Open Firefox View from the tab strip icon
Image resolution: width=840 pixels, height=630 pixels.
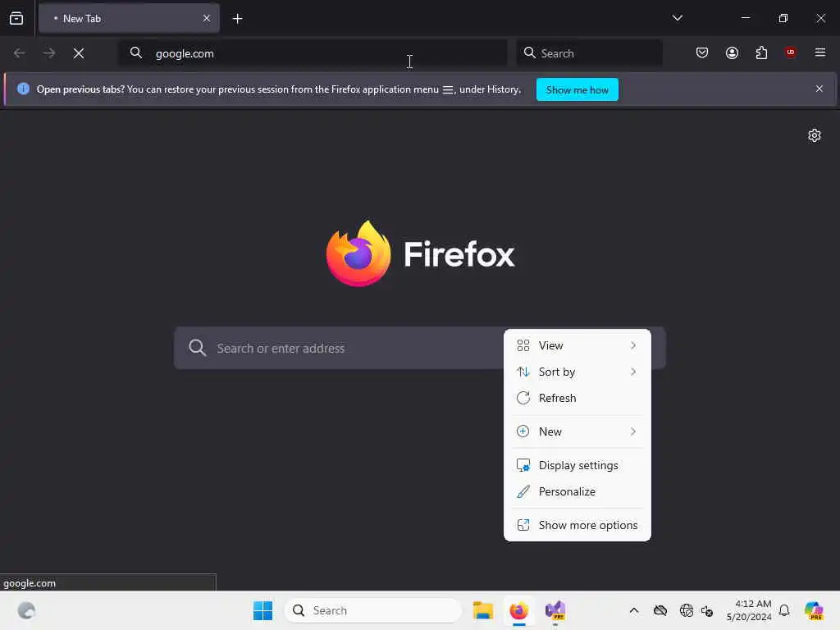(x=16, y=18)
